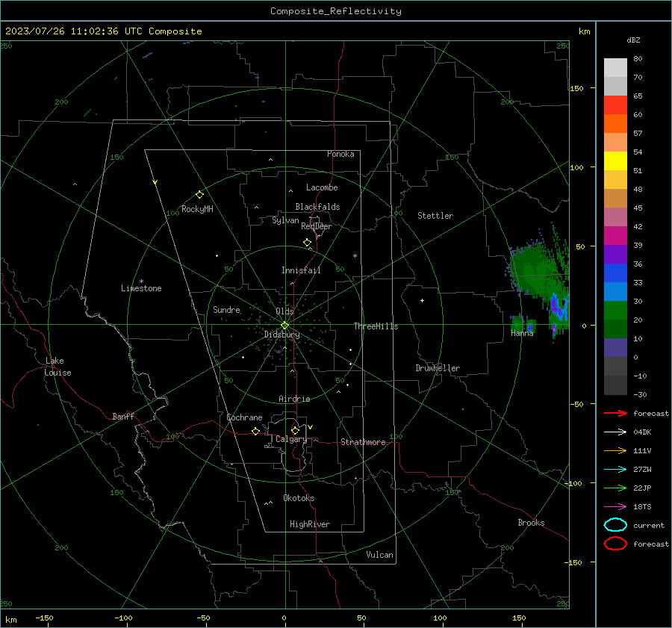Click the 39 dBZ purple color swatch

click(615, 254)
